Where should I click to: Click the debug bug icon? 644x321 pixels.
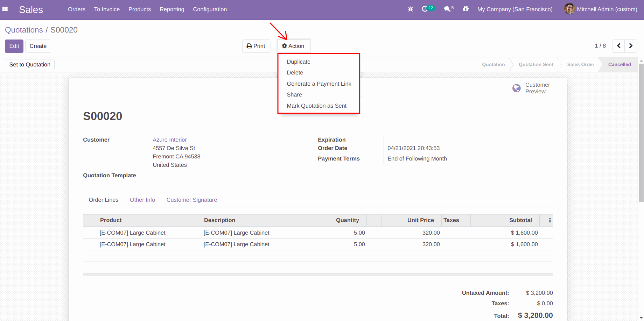tap(410, 9)
